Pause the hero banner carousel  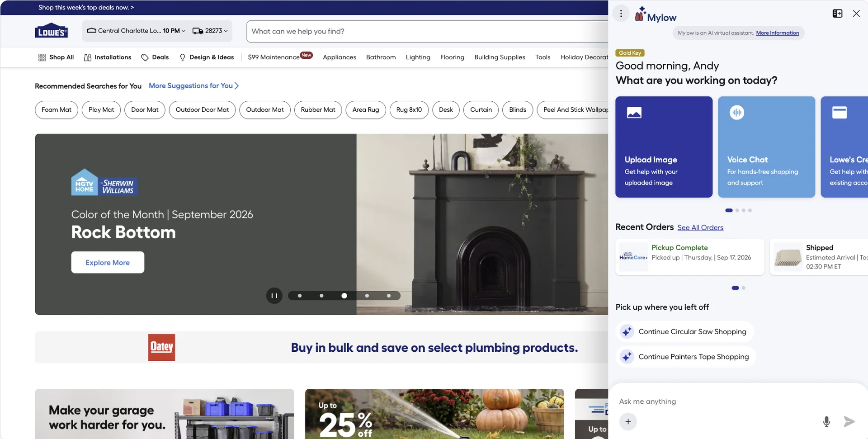[x=274, y=296]
